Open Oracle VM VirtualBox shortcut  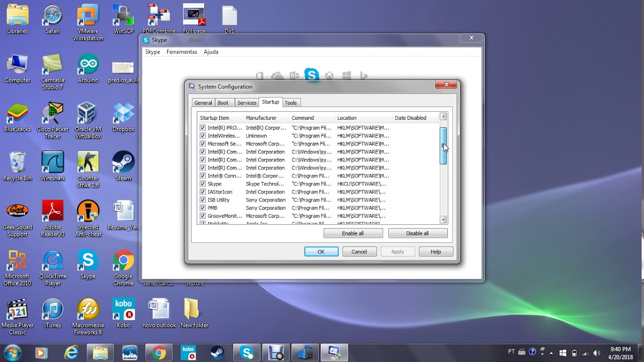pos(88,121)
